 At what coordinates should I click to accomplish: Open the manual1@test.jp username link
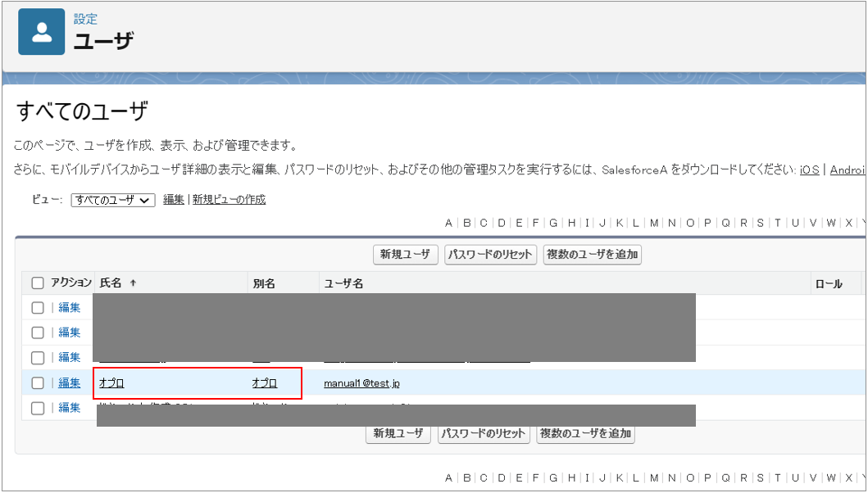[361, 382]
